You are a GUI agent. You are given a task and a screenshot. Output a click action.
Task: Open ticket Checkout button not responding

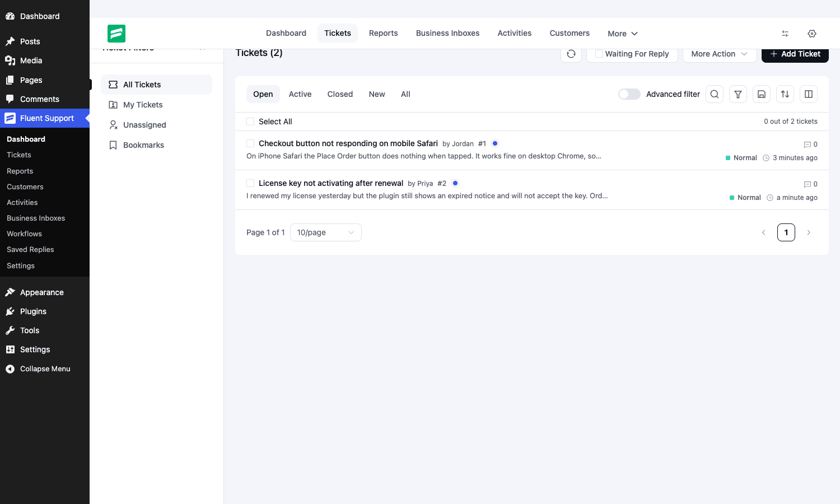348,143
